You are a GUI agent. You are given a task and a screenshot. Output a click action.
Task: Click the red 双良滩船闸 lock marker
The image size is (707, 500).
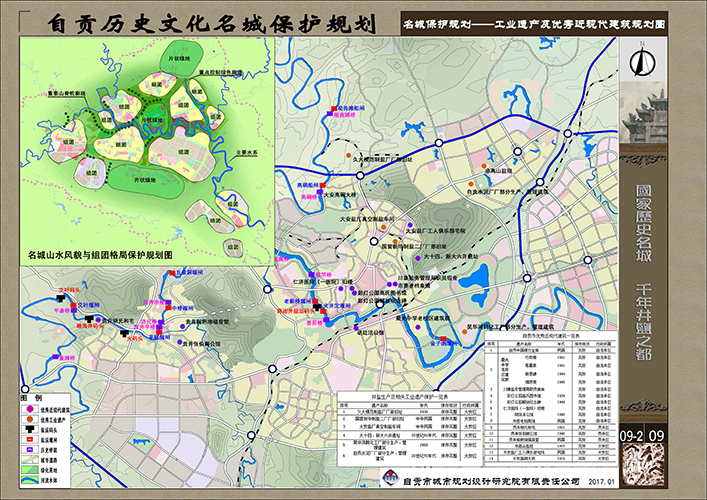(x=334, y=108)
